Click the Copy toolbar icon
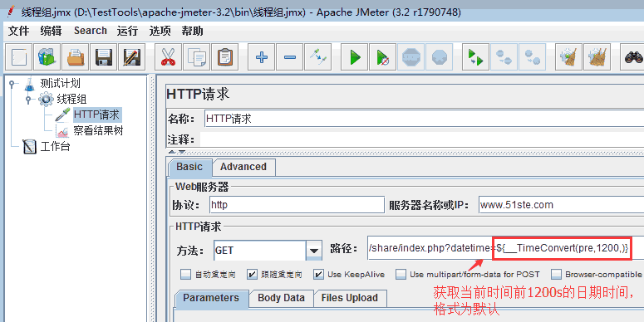This screenshot has height=322, width=644. pos(197,57)
